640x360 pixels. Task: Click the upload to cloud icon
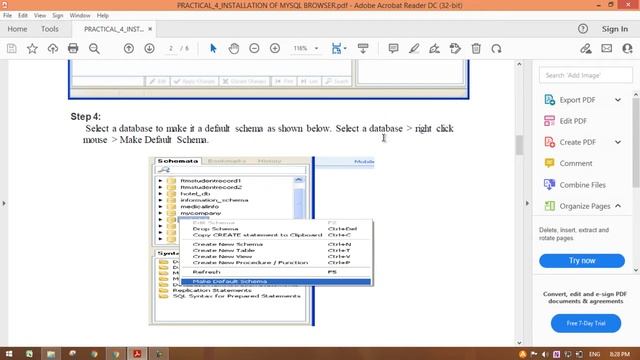coord(53,49)
